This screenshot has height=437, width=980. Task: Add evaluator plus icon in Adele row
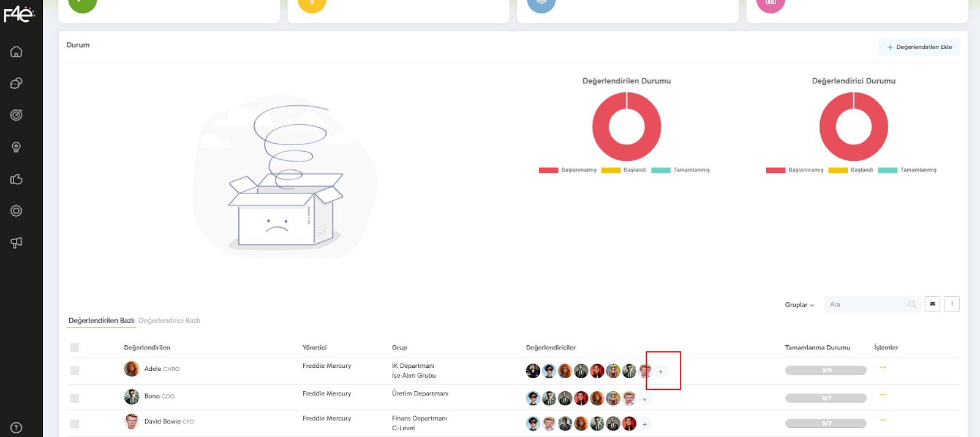[x=660, y=372]
